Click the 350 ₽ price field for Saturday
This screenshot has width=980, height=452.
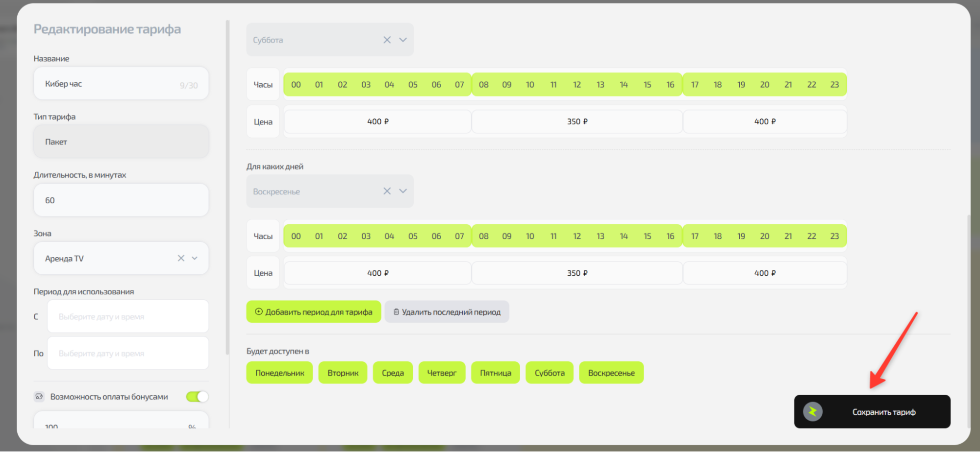pyautogui.click(x=577, y=121)
